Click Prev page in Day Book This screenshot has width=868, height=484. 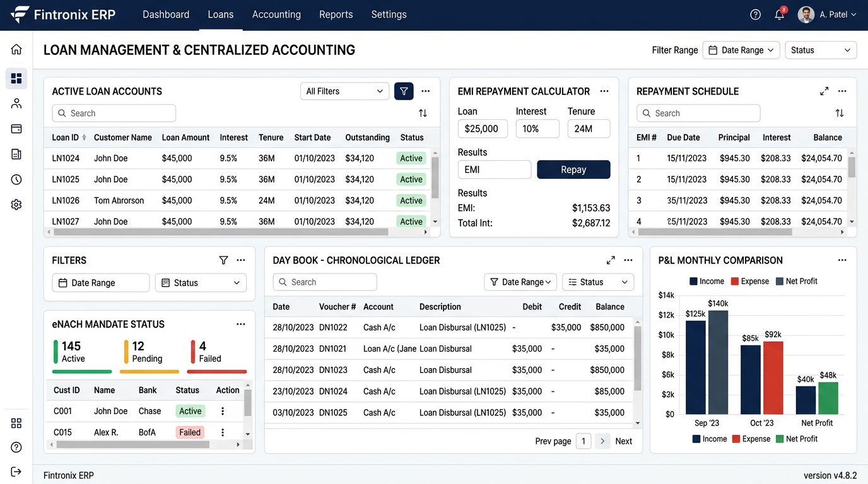coord(553,441)
